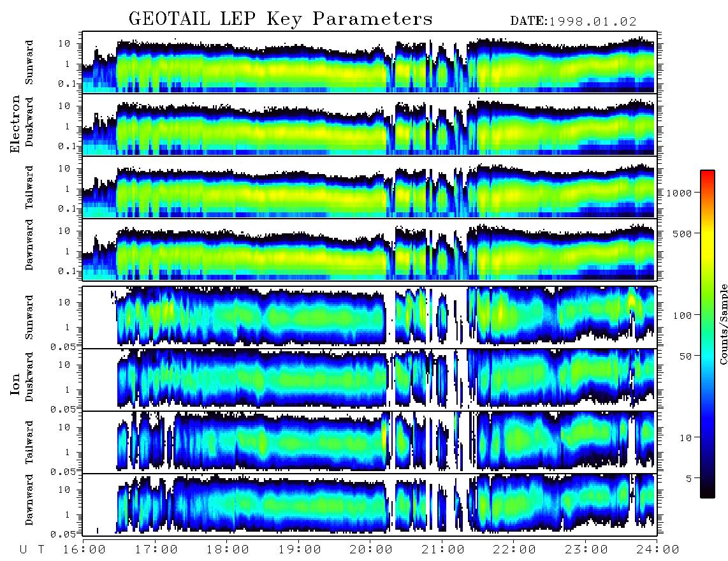Click the 0.05 tick of Ion Dawnward panel
Screen dimensions: 728x561
[x=64, y=534]
